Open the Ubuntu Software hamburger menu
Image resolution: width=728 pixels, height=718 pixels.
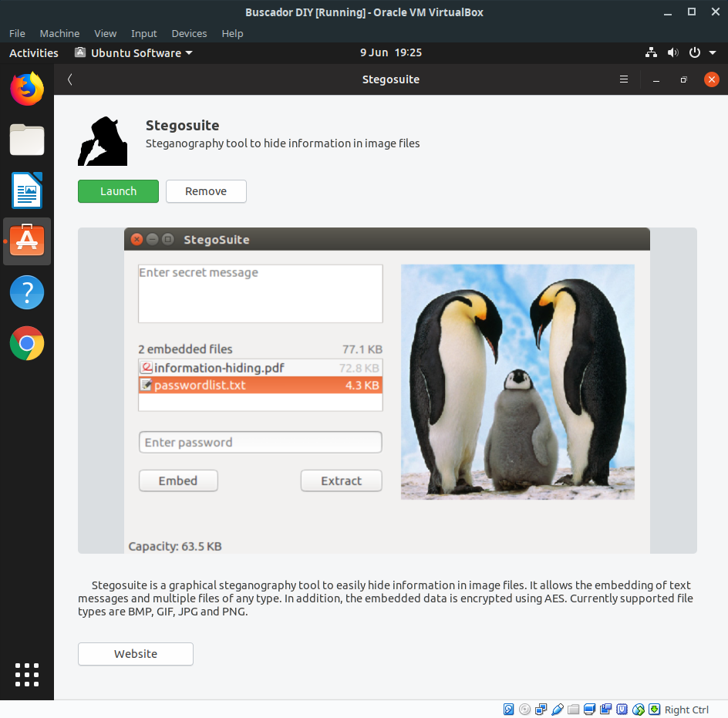[624, 79]
